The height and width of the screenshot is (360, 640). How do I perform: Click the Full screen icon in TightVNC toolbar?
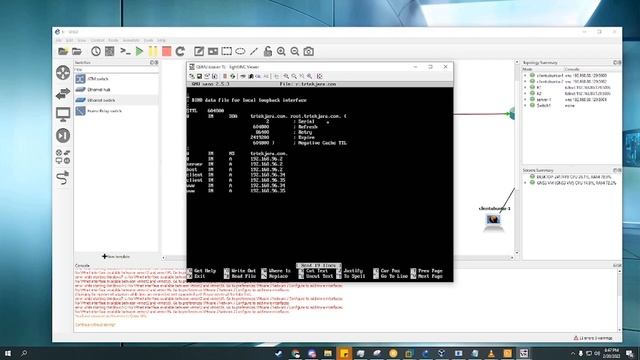(x=320, y=76)
